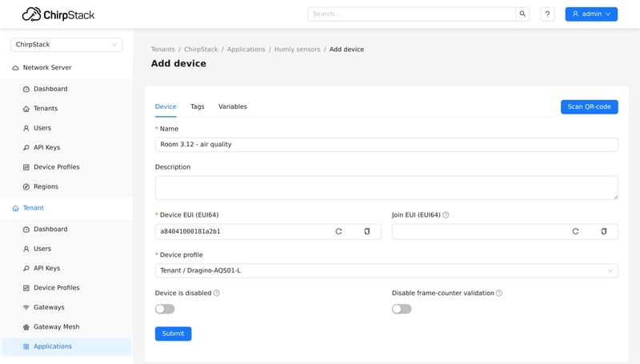The width and height of the screenshot is (640, 364).
Task: Toggle the Device is disabled switch
Action: point(165,310)
